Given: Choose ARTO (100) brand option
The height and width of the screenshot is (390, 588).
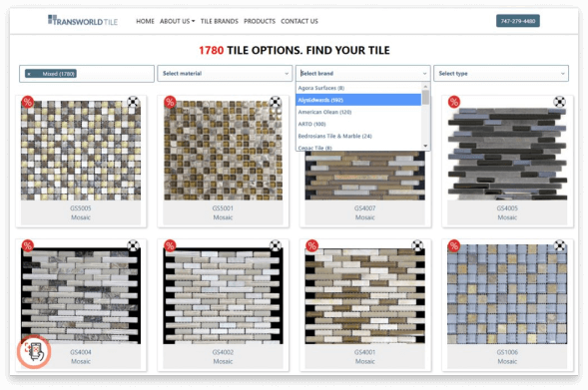Looking at the screenshot, I should (x=358, y=124).
